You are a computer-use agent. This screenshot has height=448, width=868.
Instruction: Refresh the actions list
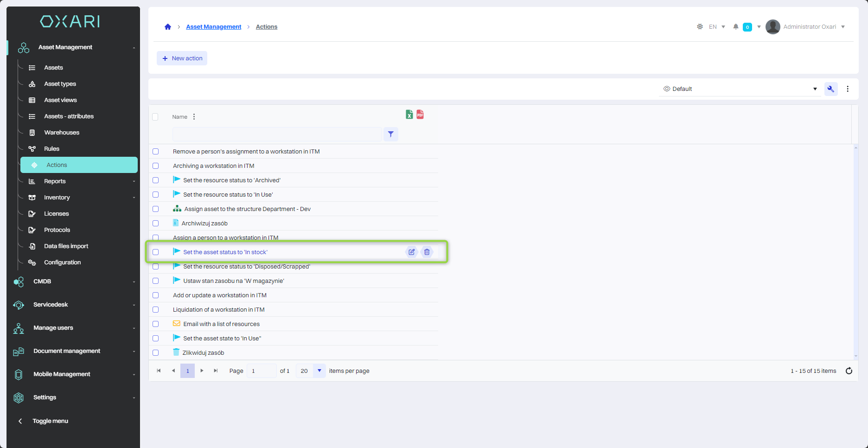(849, 371)
